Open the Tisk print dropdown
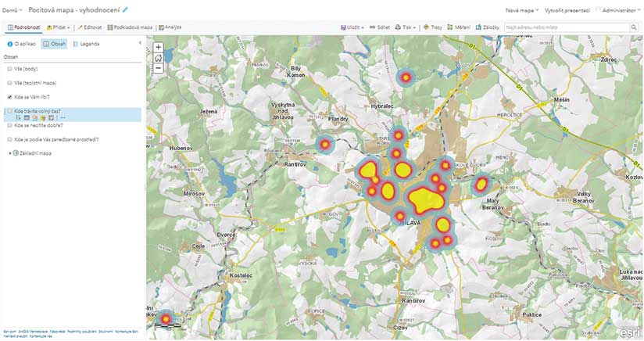Viewport: 644px width, 341px height. pyautogui.click(x=406, y=27)
